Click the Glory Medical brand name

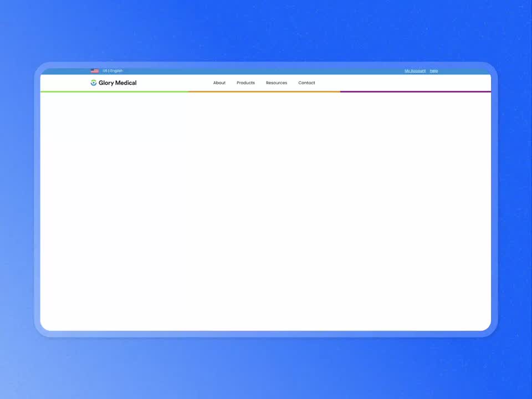(117, 83)
